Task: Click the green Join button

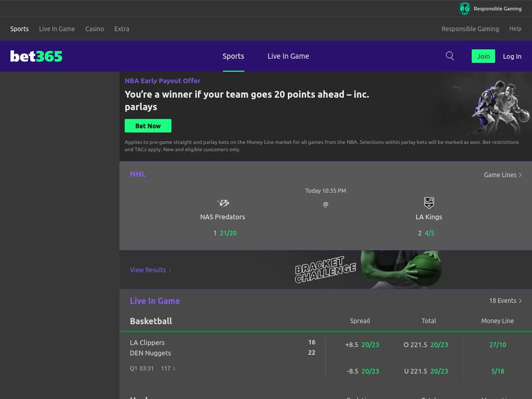Action: coord(483,56)
